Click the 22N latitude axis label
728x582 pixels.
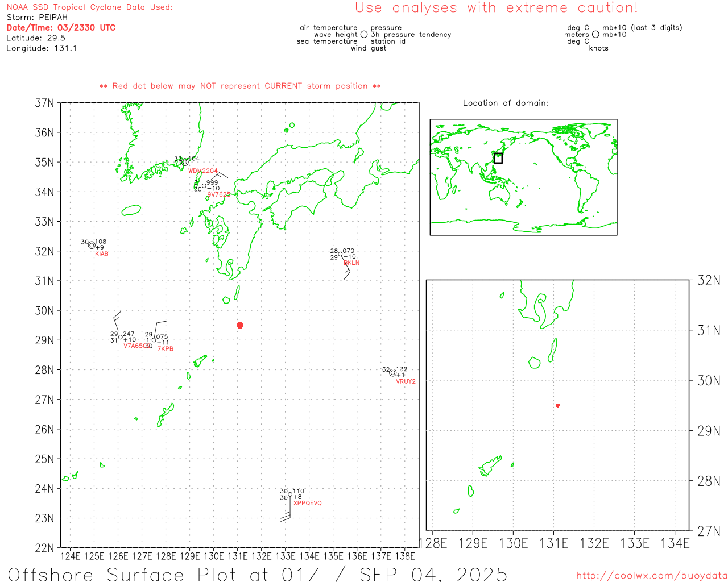[44, 548]
